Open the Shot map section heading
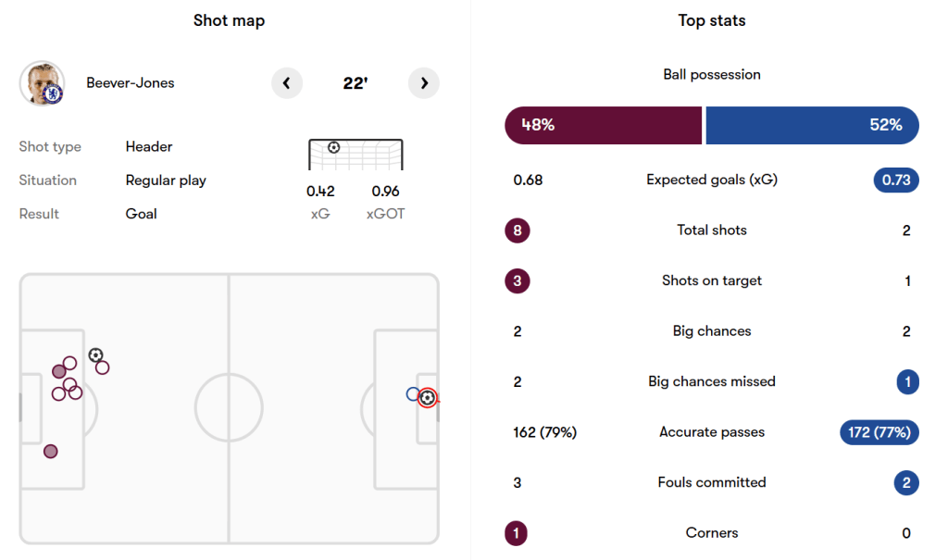Image resolution: width=948 pixels, height=560 pixels. click(x=229, y=20)
